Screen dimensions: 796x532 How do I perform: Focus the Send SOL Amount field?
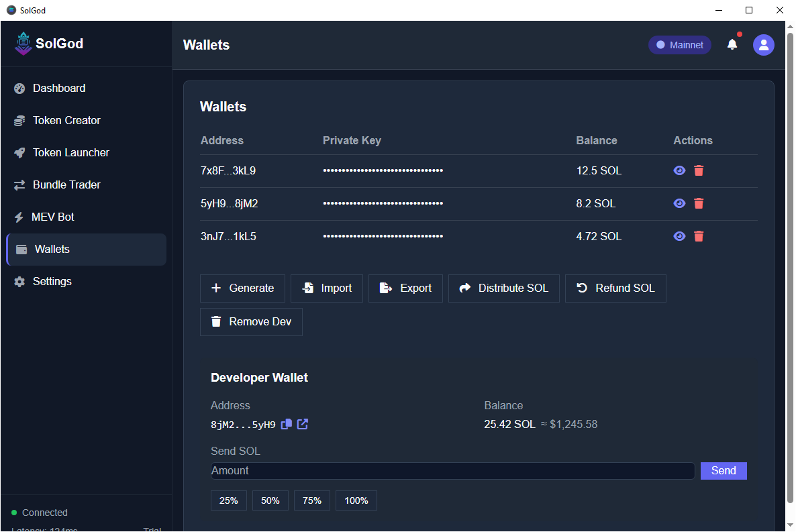click(x=452, y=471)
